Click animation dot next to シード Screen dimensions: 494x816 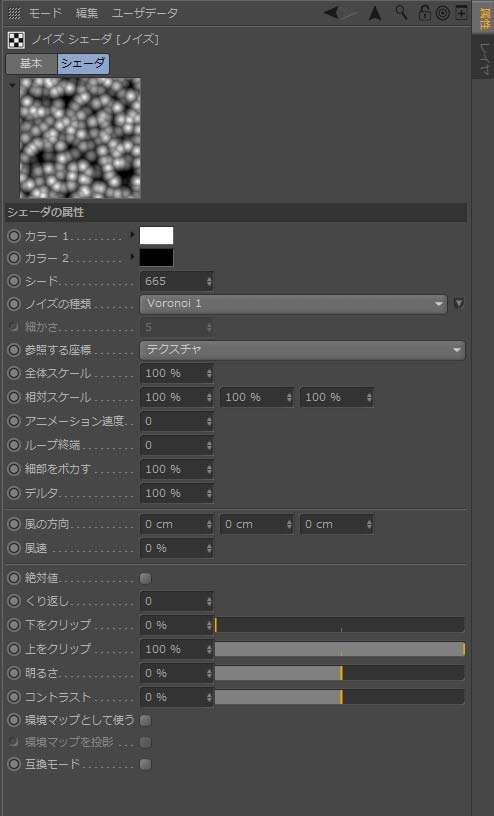click(x=14, y=281)
